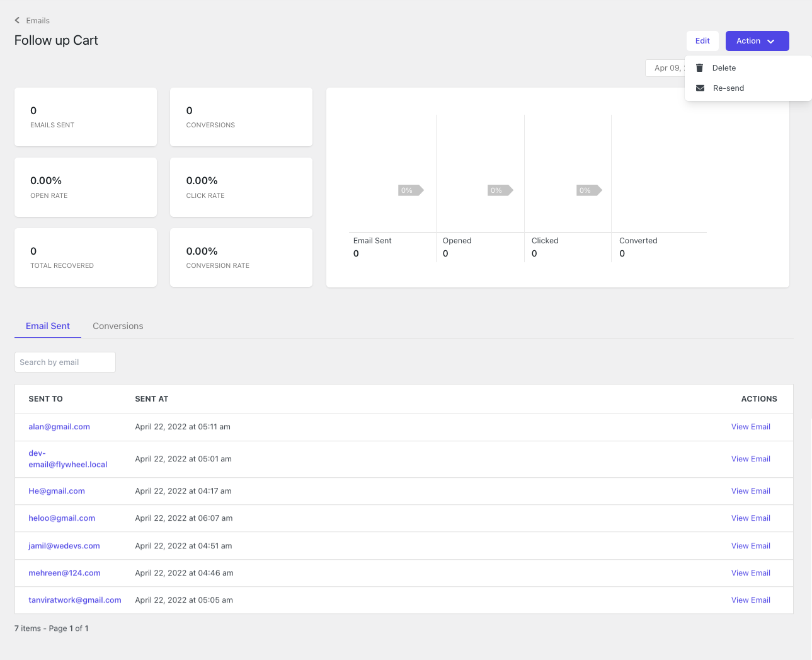Switch to the Conversions tab
The height and width of the screenshot is (660, 812).
pos(118,326)
